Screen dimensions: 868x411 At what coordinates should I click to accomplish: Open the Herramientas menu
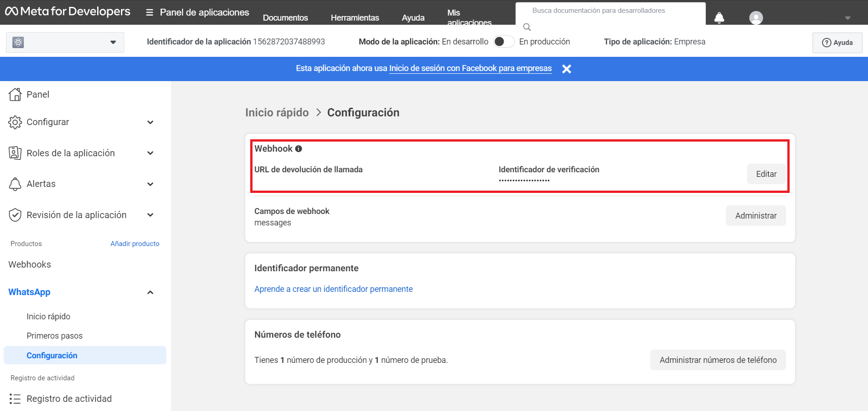pyautogui.click(x=355, y=18)
